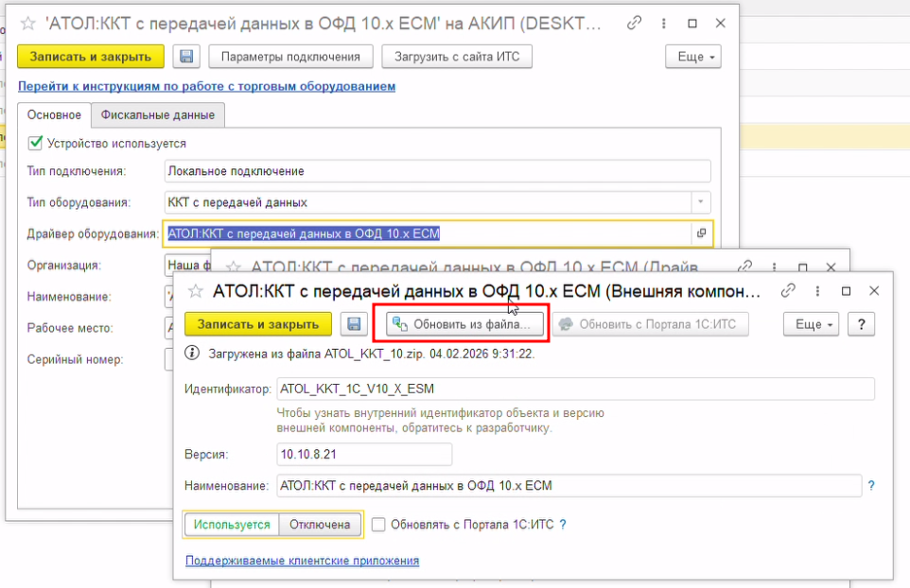This screenshot has width=910, height=588.
Task: Open driver selection icon in Драйвер оборудования field
Action: pyautogui.click(x=701, y=233)
